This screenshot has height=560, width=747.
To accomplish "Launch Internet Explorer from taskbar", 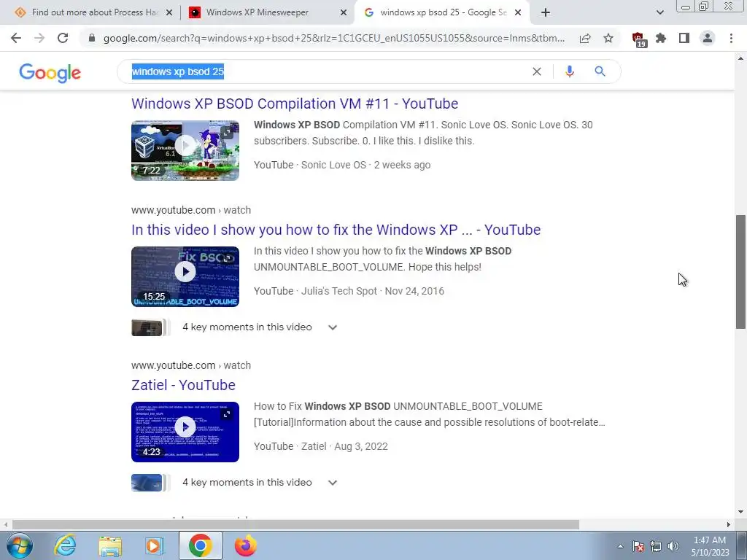I will point(65,545).
